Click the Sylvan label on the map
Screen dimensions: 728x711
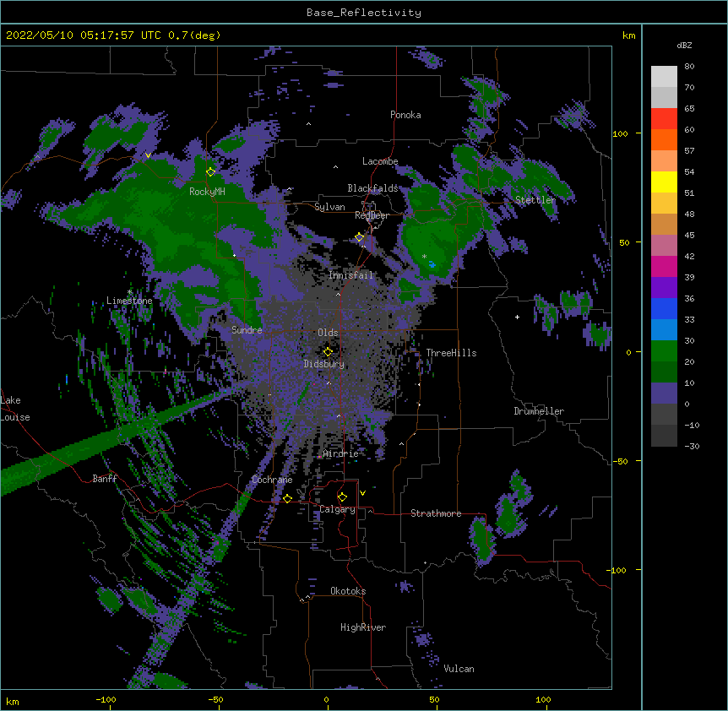(x=329, y=207)
